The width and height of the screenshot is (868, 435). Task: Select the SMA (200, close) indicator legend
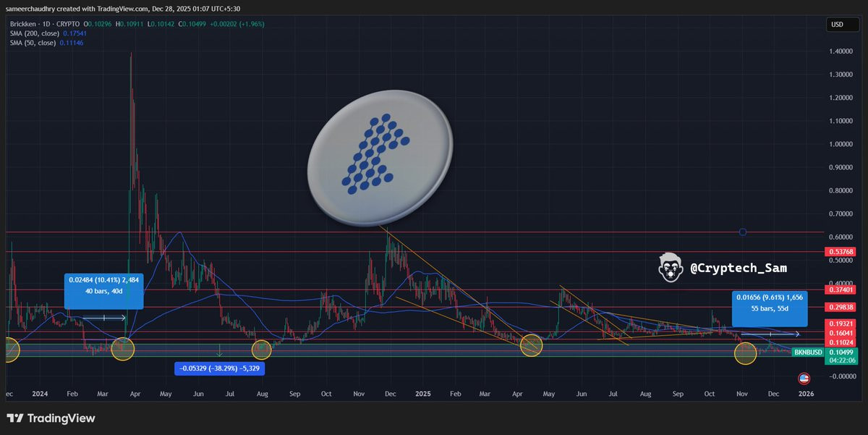click(36, 33)
